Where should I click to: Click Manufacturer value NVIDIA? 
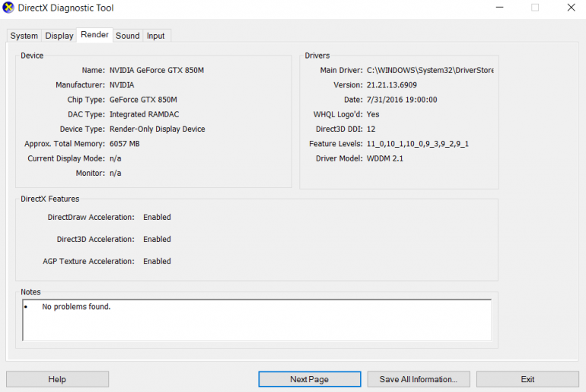[x=122, y=84]
